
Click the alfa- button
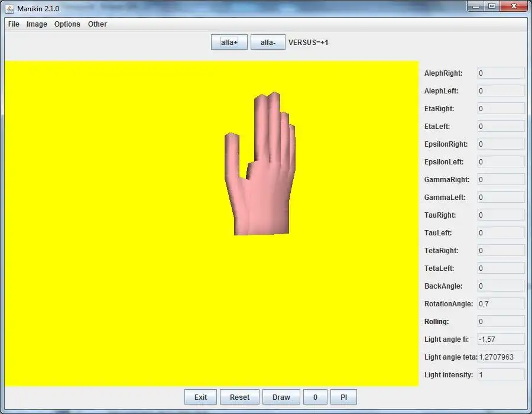268,43
